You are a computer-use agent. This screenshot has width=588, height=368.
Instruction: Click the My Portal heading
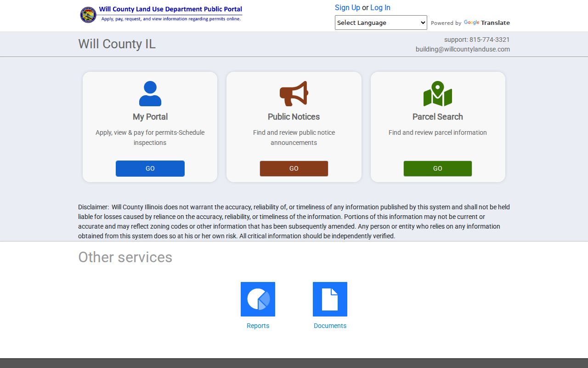point(150,117)
